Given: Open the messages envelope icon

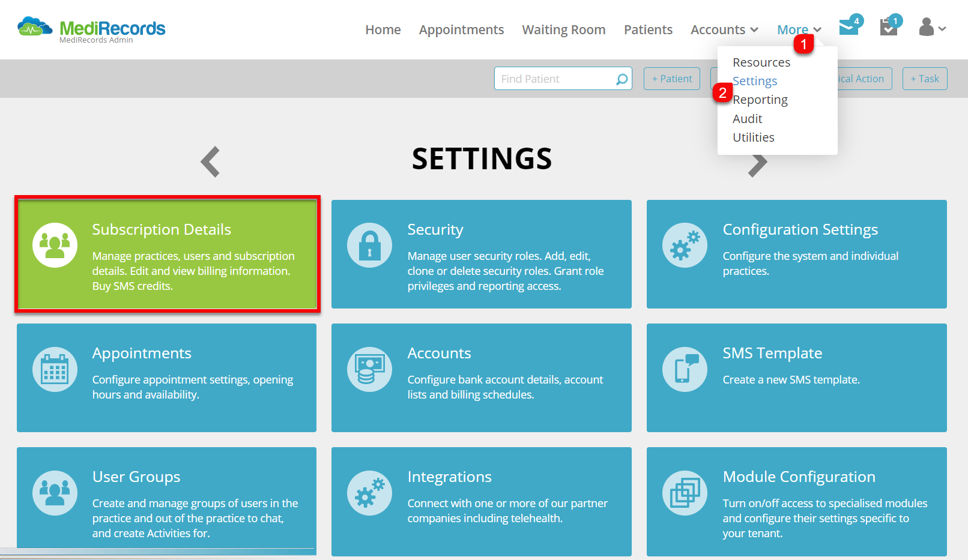Looking at the screenshot, I should coord(849,27).
